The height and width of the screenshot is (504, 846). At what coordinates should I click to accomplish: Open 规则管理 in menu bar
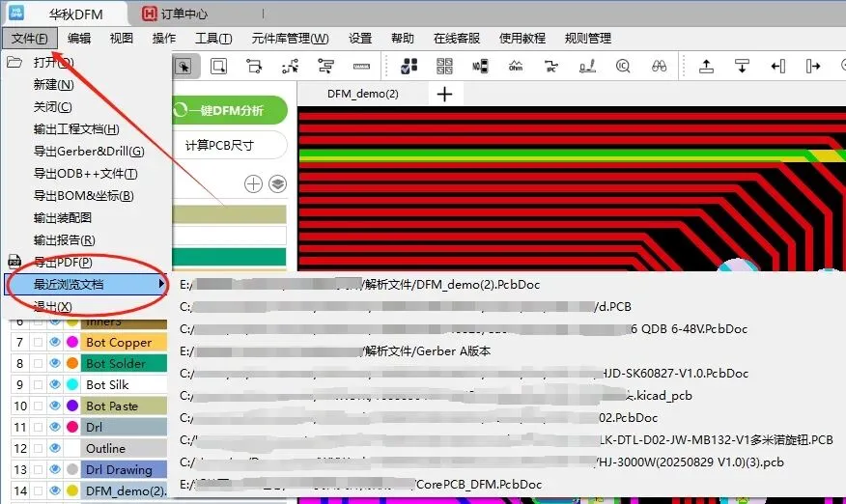point(587,39)
